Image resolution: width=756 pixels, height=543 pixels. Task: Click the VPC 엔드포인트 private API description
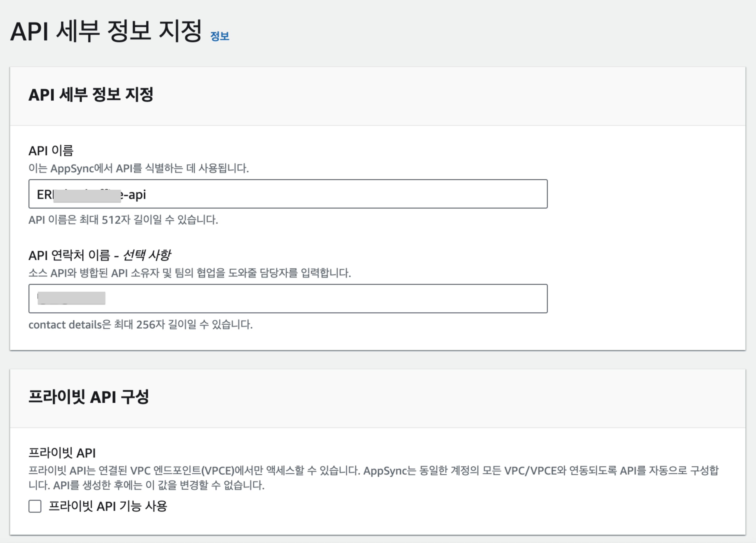373,471
